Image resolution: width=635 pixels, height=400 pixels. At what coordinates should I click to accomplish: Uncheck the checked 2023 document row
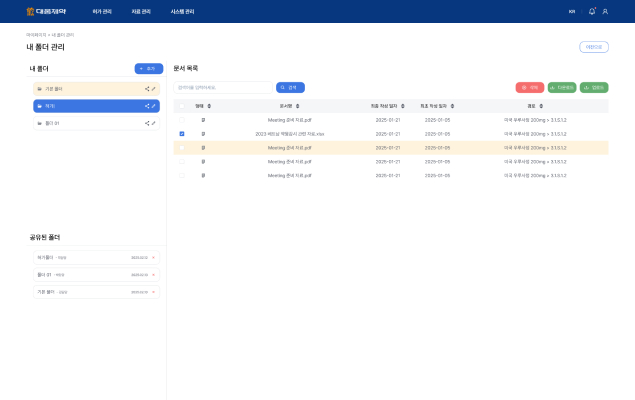pyautogui.click(x=181, y=133)
